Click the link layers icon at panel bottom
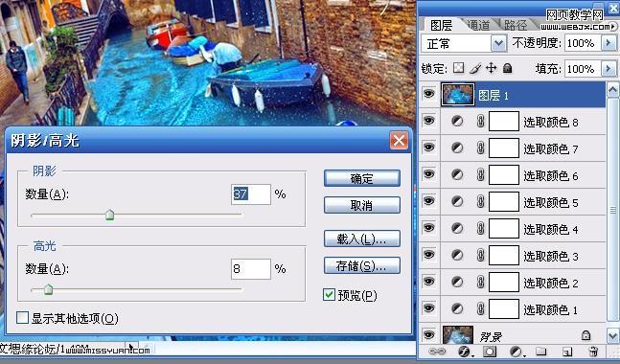The height and width of the screenshot is (364, 620). pyautogui.click(x=437, y=351)
